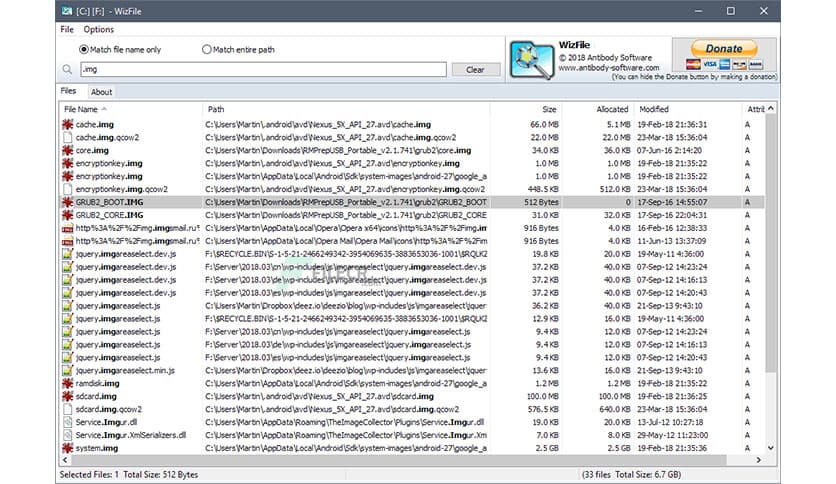Click the file icon of system.img

(x=67, y=448)
